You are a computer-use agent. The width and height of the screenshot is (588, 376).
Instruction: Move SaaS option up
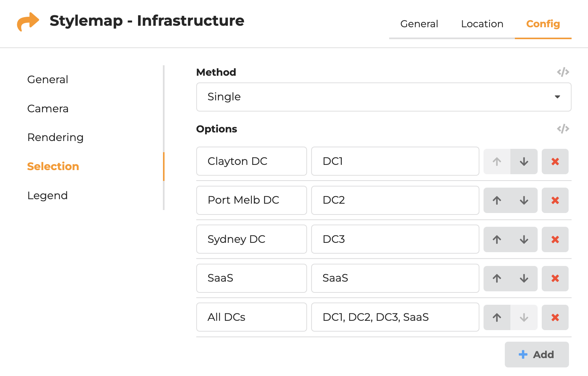coord(497,278)
